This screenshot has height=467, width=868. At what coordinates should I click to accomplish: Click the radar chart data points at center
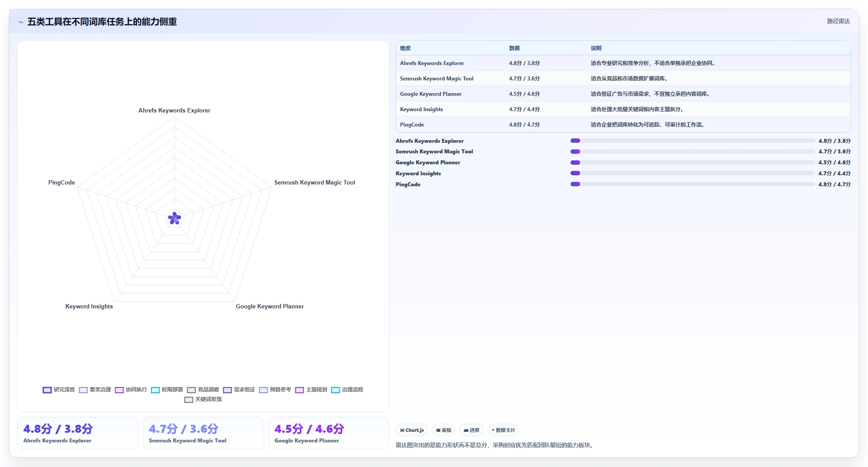(174, 218)
